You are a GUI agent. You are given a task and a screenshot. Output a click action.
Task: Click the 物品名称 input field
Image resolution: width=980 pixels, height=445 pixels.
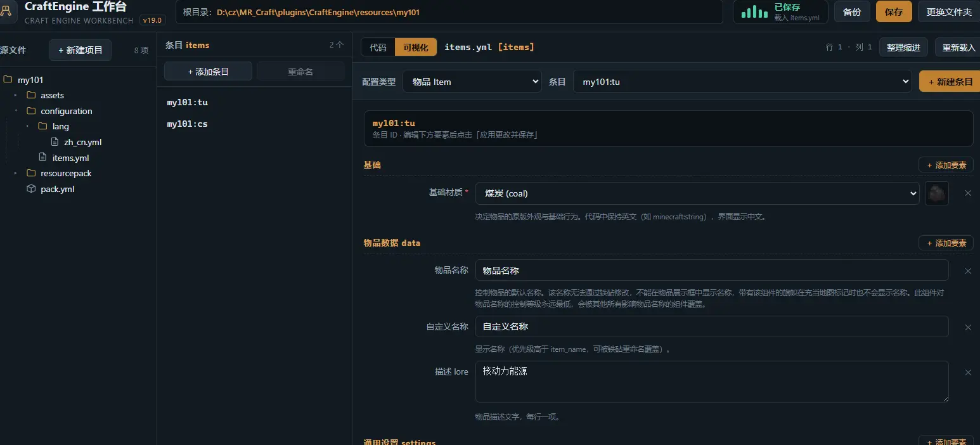(x=712, y=270)
